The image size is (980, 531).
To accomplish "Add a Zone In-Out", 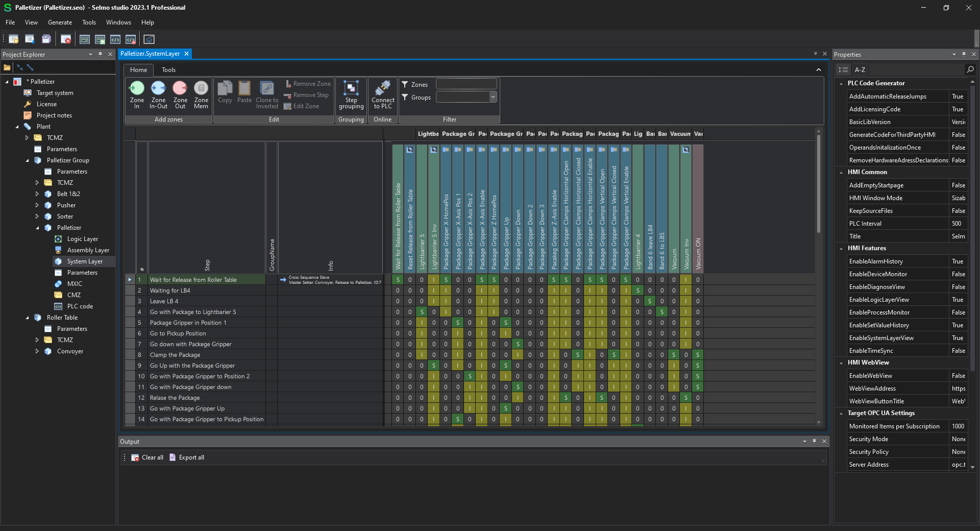I will (x=158, y=94).
